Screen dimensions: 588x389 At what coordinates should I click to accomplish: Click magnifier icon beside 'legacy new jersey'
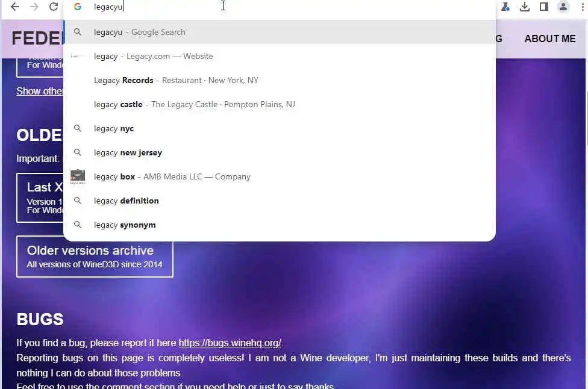coord(78,152)
